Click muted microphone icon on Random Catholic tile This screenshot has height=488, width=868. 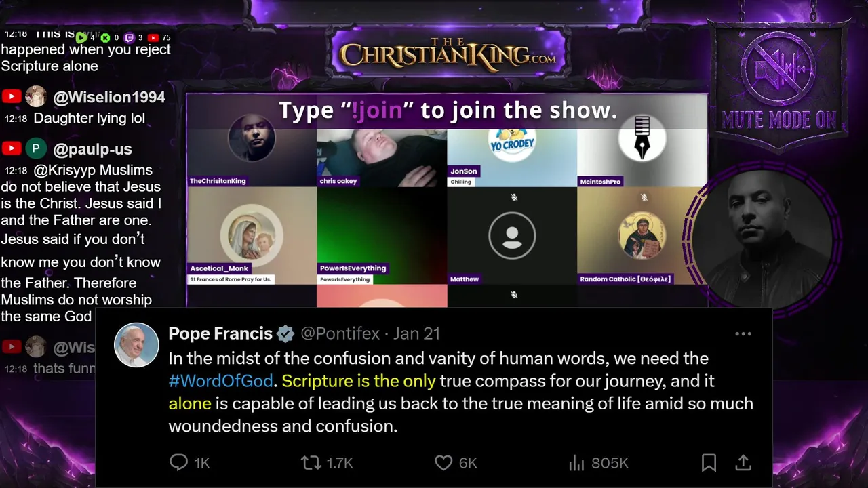tap(644, 197)
